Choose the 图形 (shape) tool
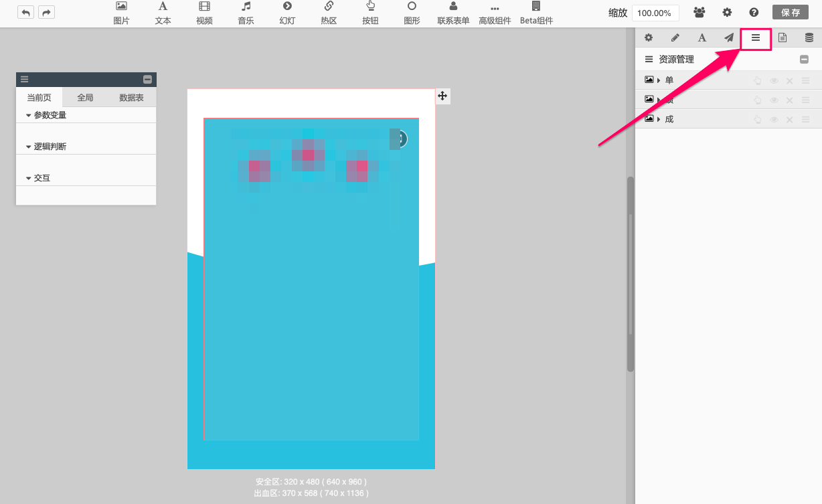Image resolution: width=822 pixels, height=504 pixels. [412, 13]
